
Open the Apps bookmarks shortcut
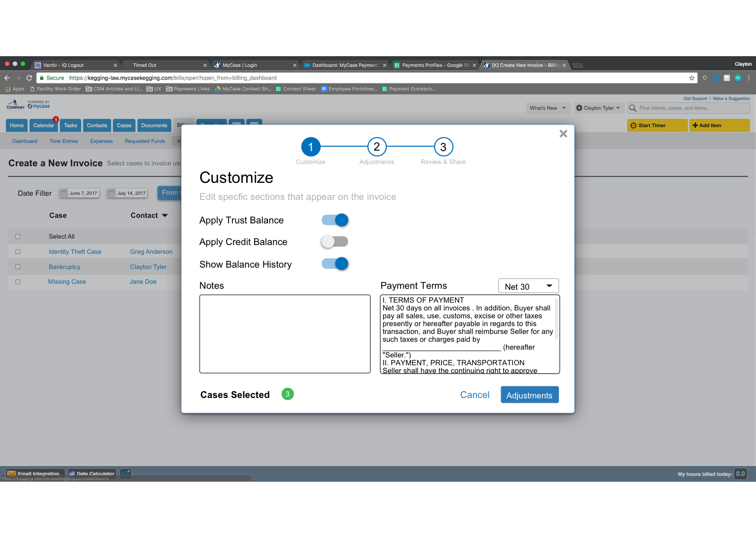14,89
